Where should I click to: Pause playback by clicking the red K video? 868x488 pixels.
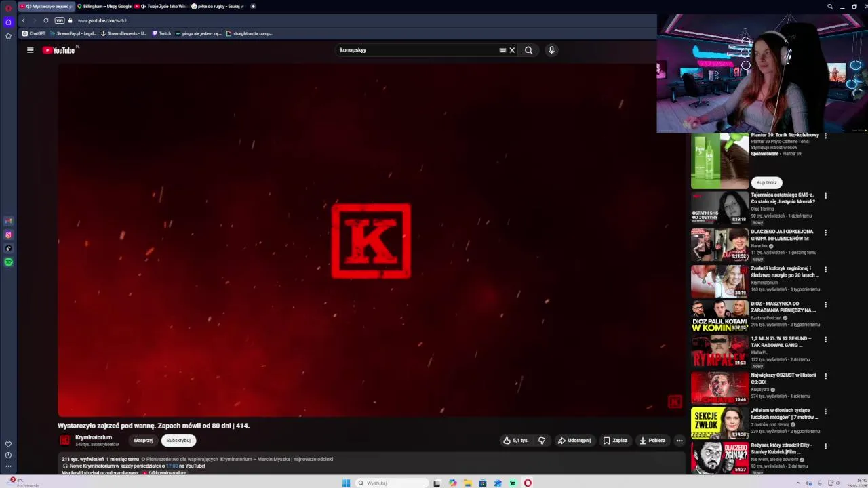pos(371,241)
